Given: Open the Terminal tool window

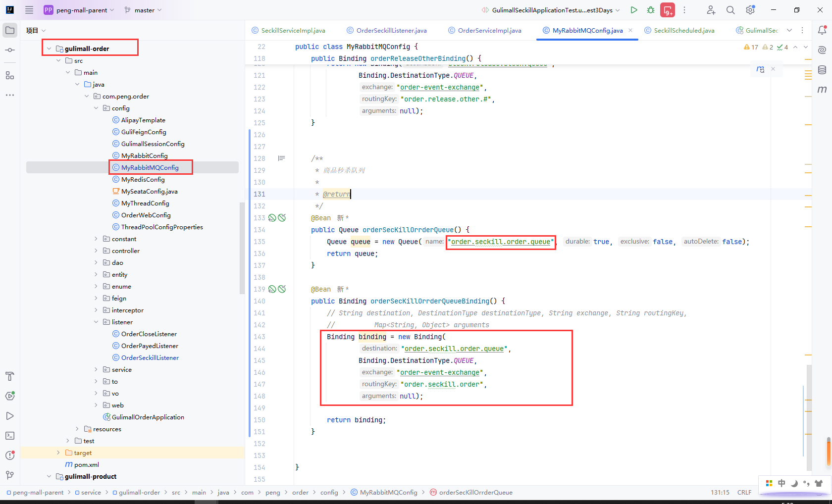Looking at the screenshot, I should point(10,436).
